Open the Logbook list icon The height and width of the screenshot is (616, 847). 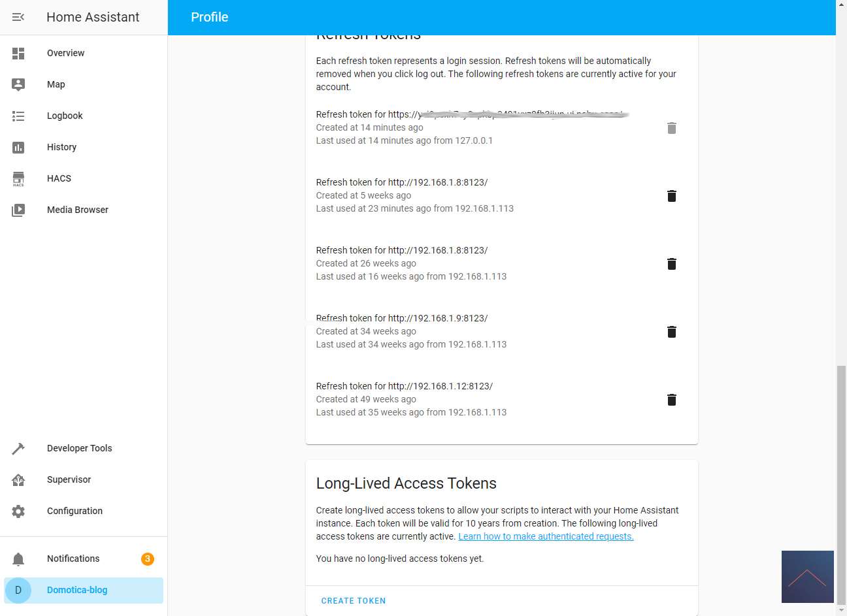[18, 116]
